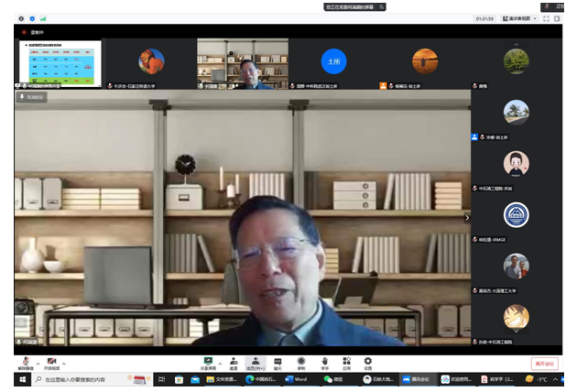Expand microphone options arrow

click(36, 361)
